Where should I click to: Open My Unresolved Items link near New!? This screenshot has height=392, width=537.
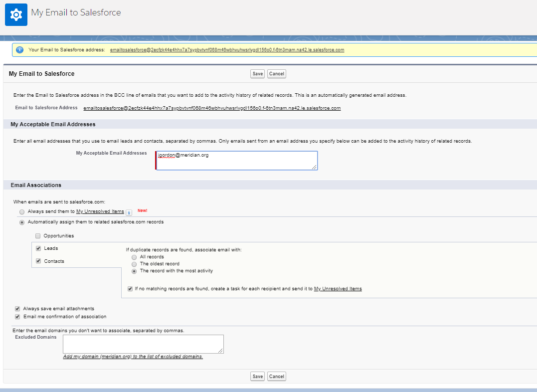click(x=100, y=211)
